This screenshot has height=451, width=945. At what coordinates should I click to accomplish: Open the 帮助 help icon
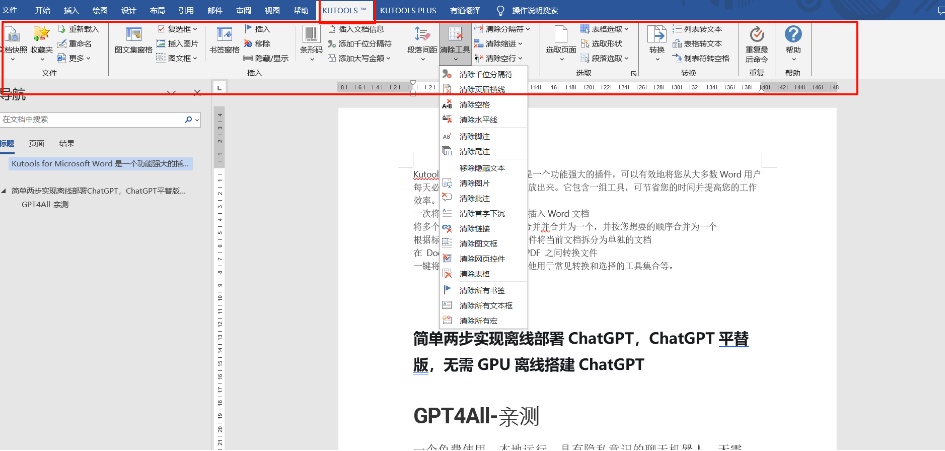tap(793, 42)
